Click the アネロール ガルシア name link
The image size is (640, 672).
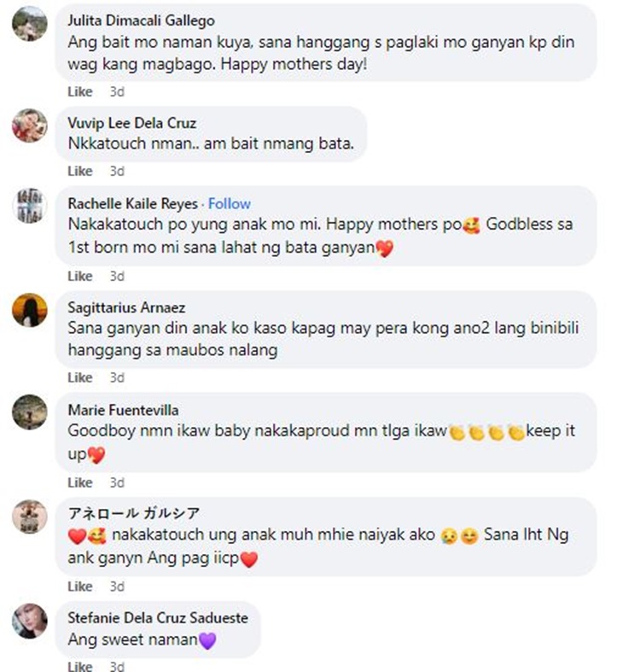134,513
